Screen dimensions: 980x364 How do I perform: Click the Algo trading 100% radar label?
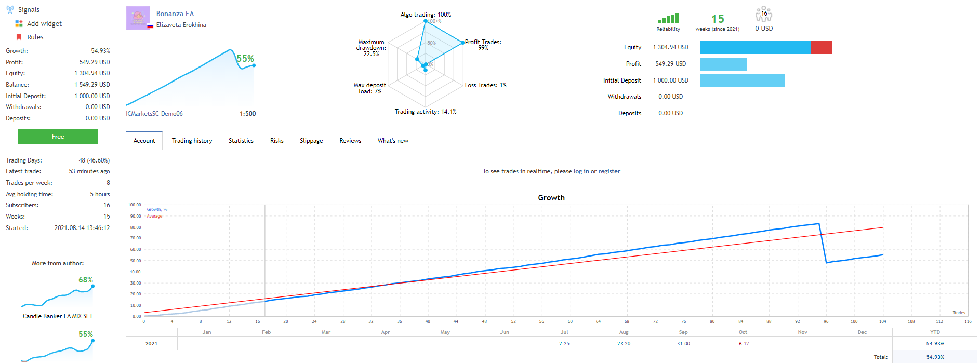click(x=426, y=15)
